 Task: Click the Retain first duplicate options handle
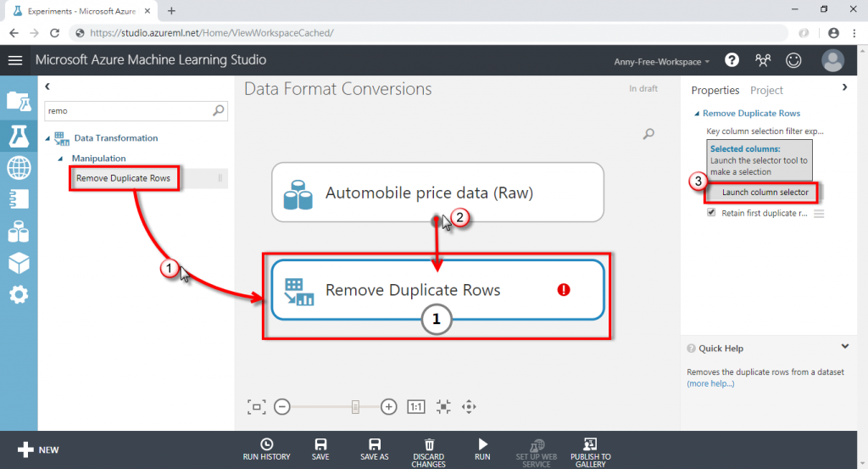(x=819, y=214)
